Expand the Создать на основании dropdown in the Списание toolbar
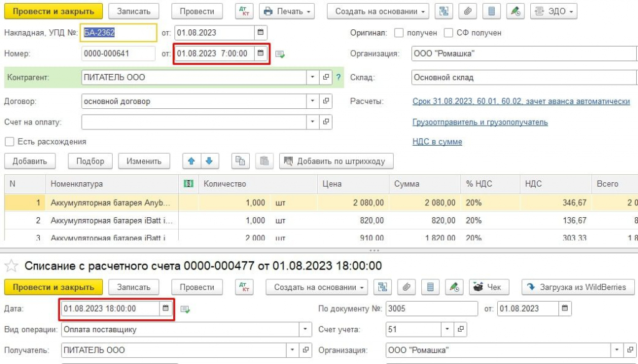The height and width of the screenshot is (364, 638). (317, 287)
